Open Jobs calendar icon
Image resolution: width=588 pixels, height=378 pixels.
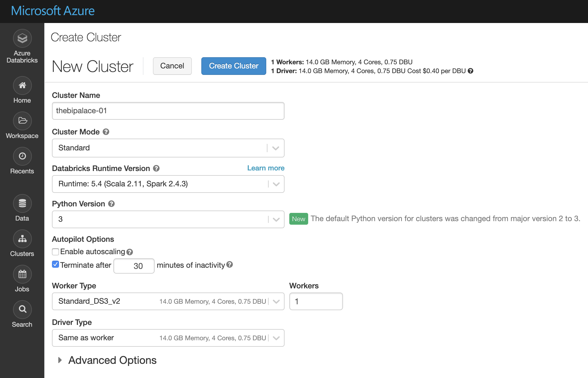pos(22,274)
